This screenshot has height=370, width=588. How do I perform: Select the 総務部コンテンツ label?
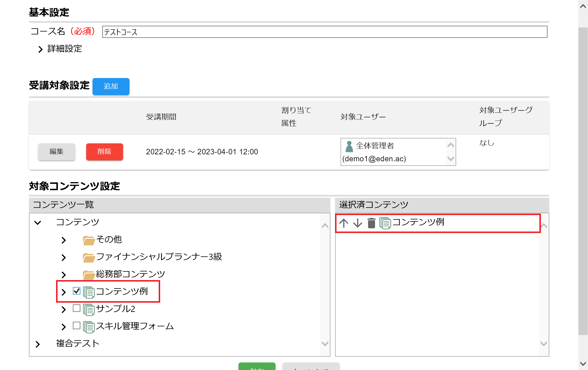(130, 274)
